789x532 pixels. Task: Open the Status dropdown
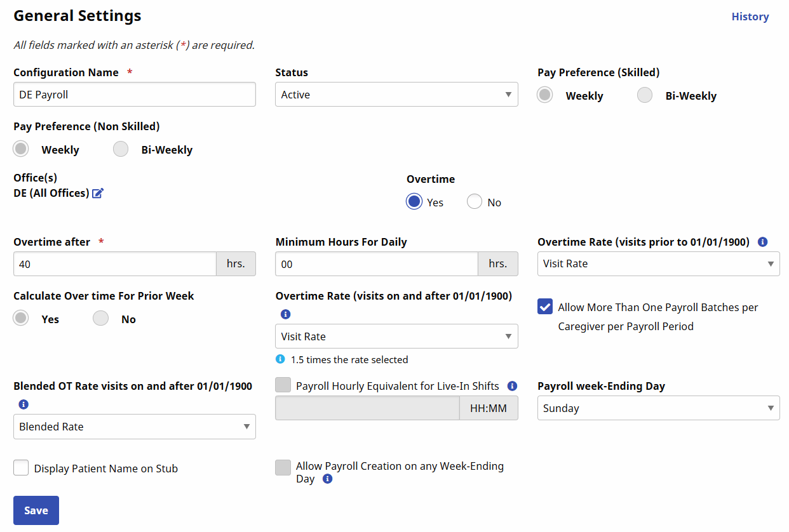(396, 95)
